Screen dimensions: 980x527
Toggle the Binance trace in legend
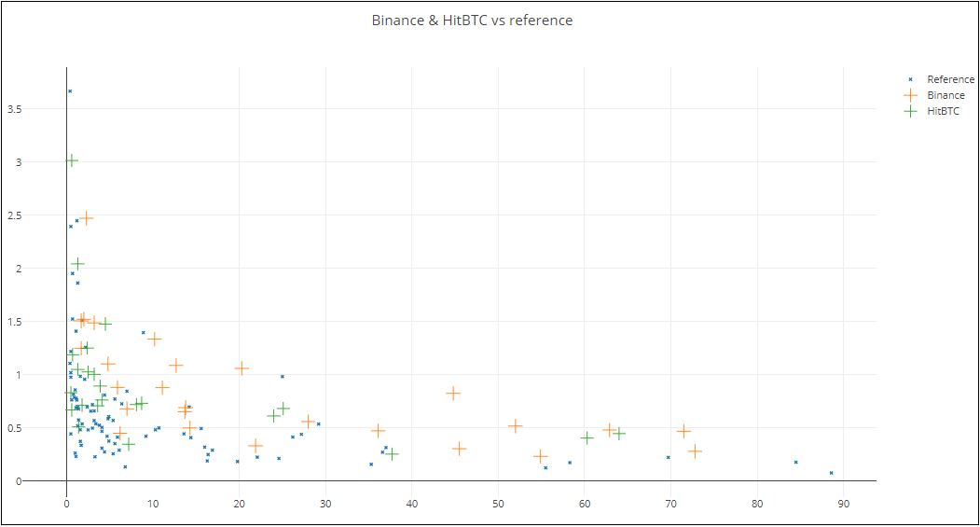point(934,95)
